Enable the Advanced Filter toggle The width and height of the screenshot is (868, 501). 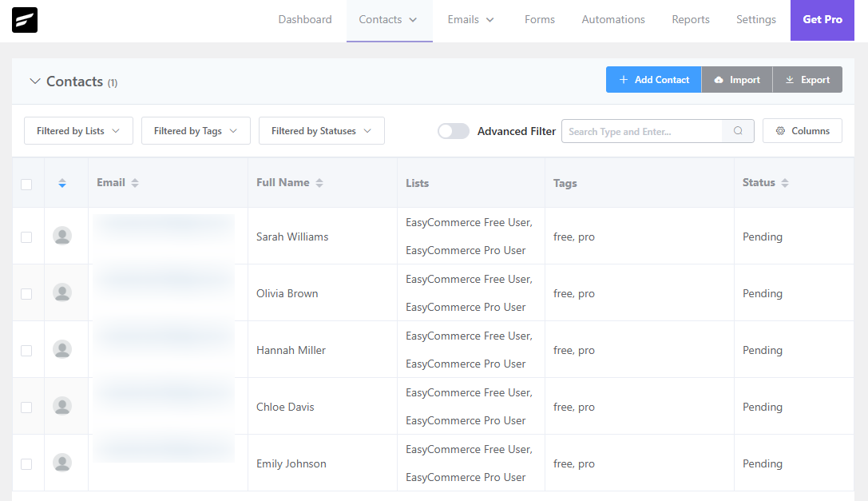[454, 130]
